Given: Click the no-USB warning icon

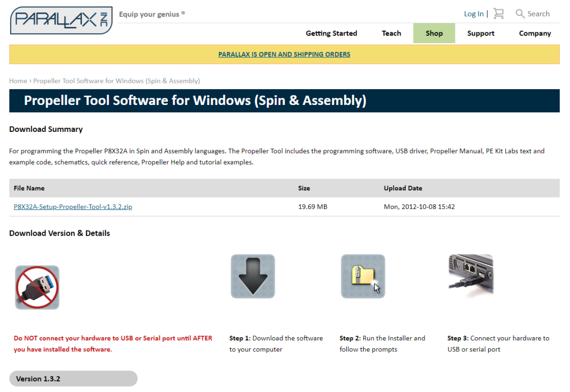Looking at the screenshot, I should pos(37,288).
